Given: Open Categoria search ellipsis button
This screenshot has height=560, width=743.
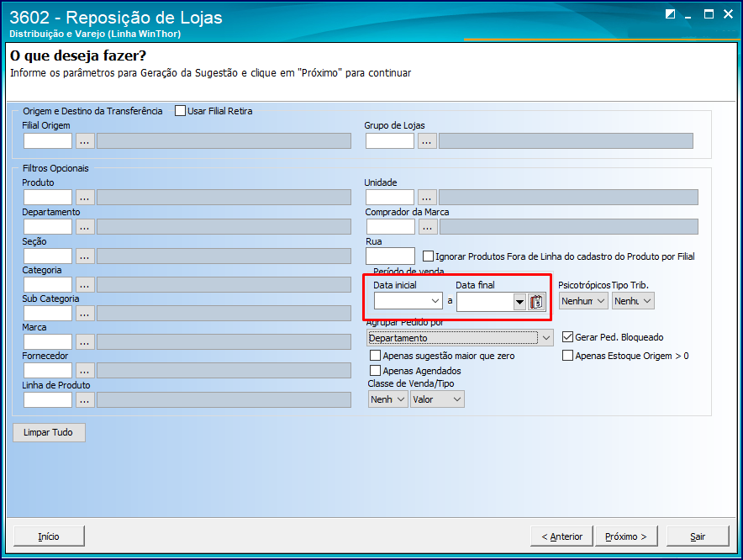Looking at the screenshot, I should point(85,285).
